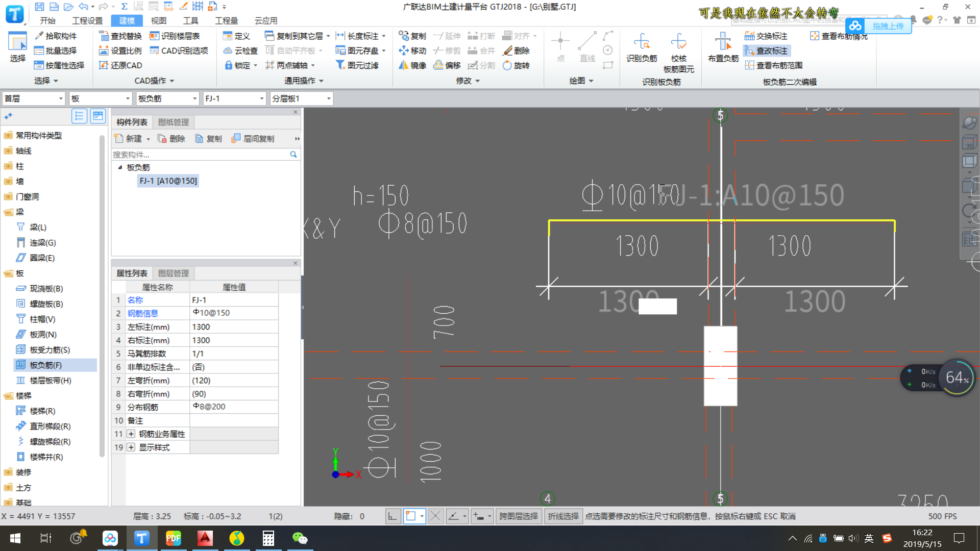Click the Σ summary calculation icon

(x=124, y=7)
